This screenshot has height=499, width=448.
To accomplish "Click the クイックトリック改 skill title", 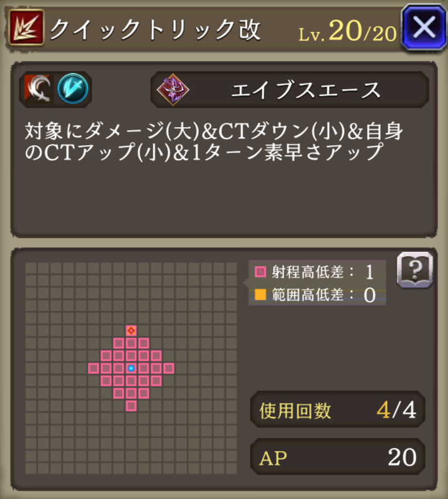I will coord(156,30).
